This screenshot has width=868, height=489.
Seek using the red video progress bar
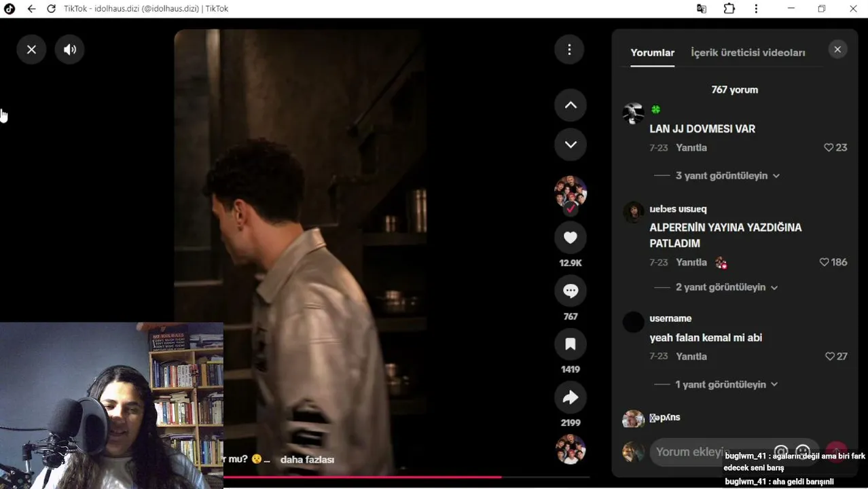click(x=406, y=477)
